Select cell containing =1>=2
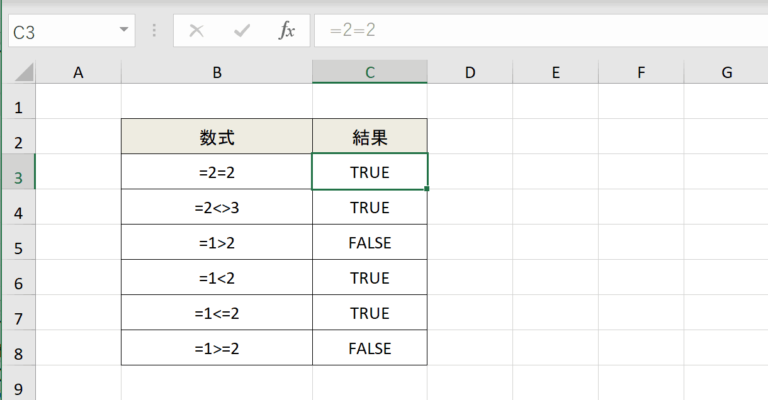 pyautogui.click(x=216, y=349)
